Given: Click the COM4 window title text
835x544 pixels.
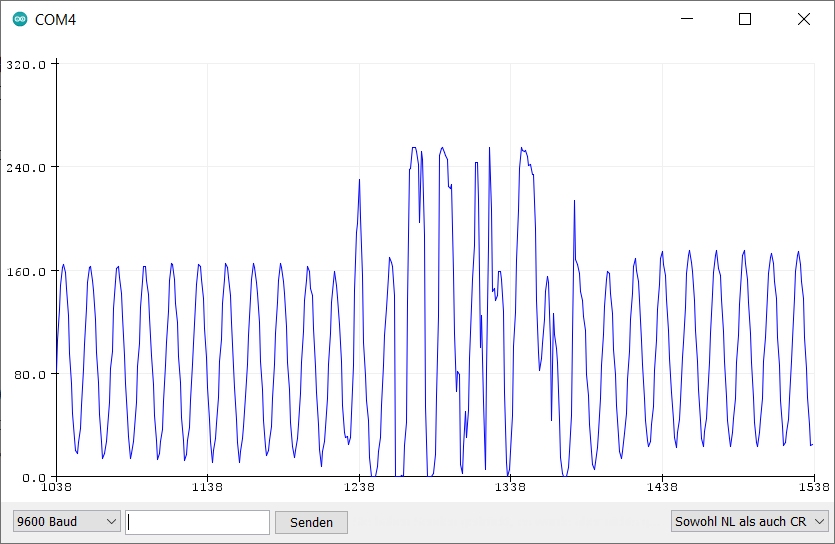Looking at the screenshot, I should click(x=55, y=20).
